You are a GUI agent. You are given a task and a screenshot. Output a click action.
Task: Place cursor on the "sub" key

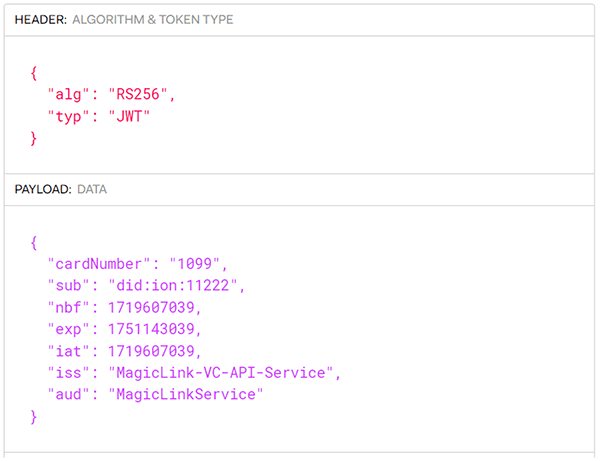point(68,286)
